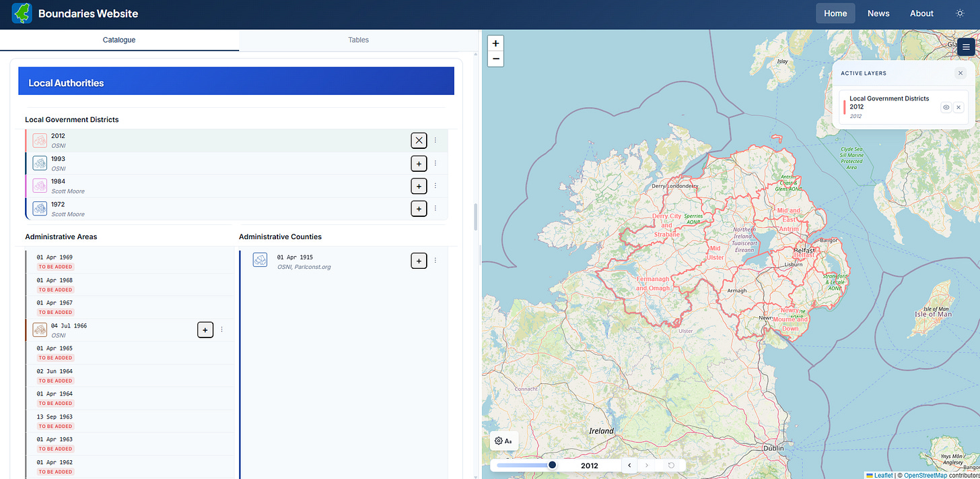Open the OpenStreetMap contributors link
980x479 pixels.
pos(925,475)
